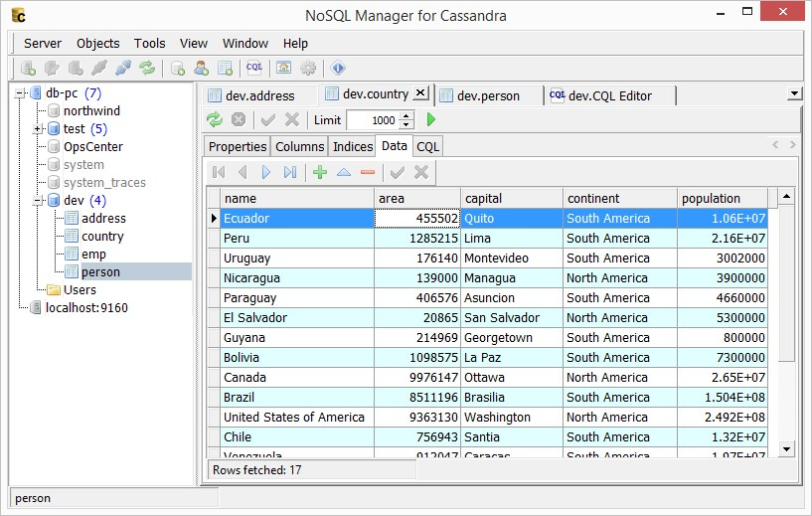Delete the row with red minus

point(368,172)
